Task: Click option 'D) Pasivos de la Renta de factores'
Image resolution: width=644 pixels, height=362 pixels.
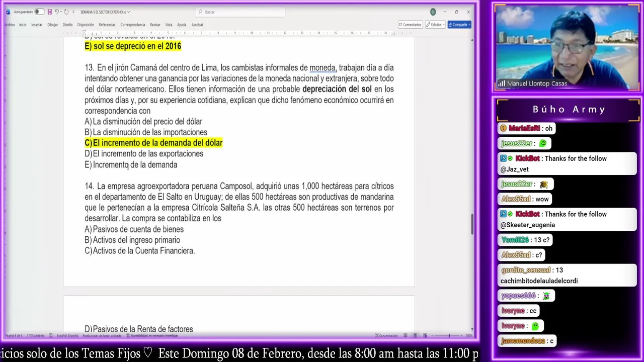Action: [x=139, y=329]
